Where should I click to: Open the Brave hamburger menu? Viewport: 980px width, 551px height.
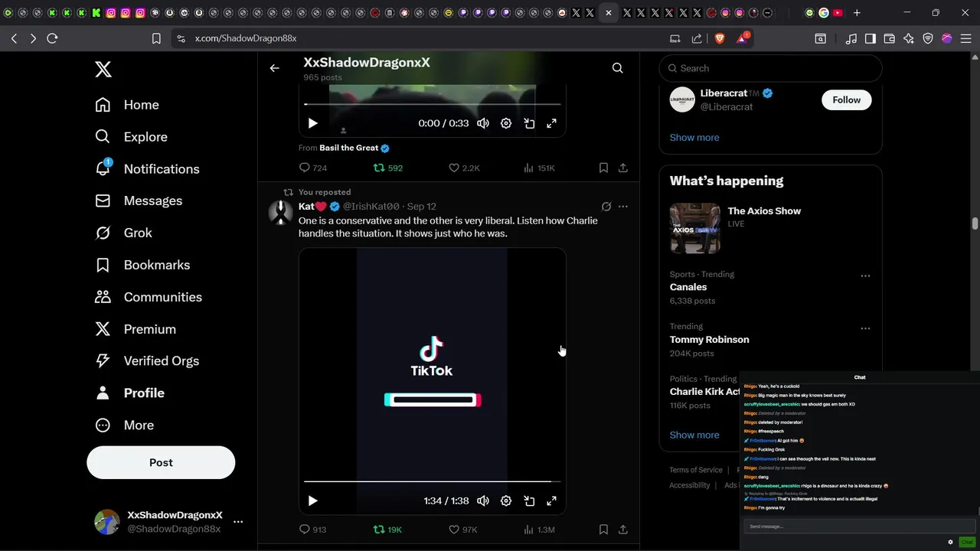pyautogui.click(x=966, y=38)
